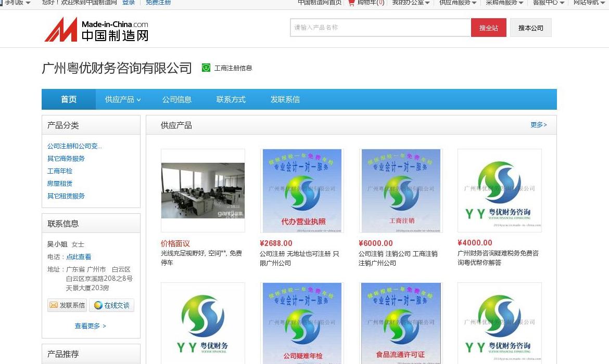Click the 公司注册 无地址也可注册 title

[x=299, y=258]
